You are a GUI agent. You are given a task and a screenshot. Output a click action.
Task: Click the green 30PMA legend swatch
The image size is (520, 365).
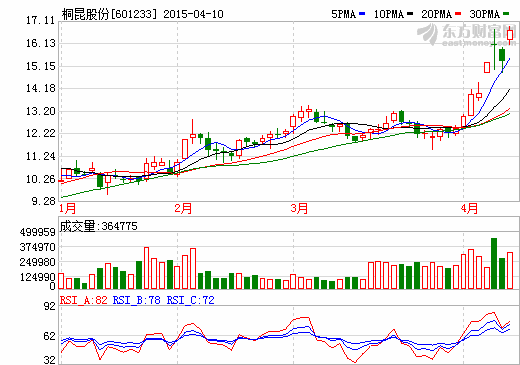[506, 14]
